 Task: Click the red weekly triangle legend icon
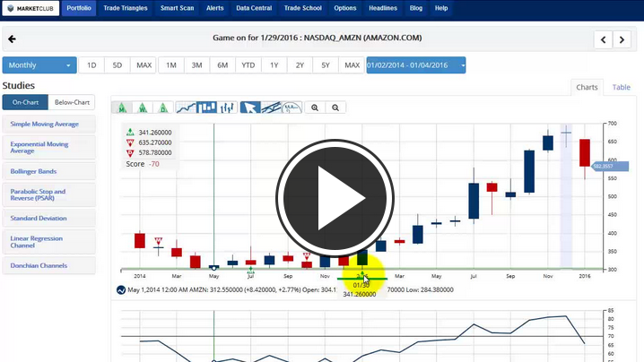click(130, 142)
